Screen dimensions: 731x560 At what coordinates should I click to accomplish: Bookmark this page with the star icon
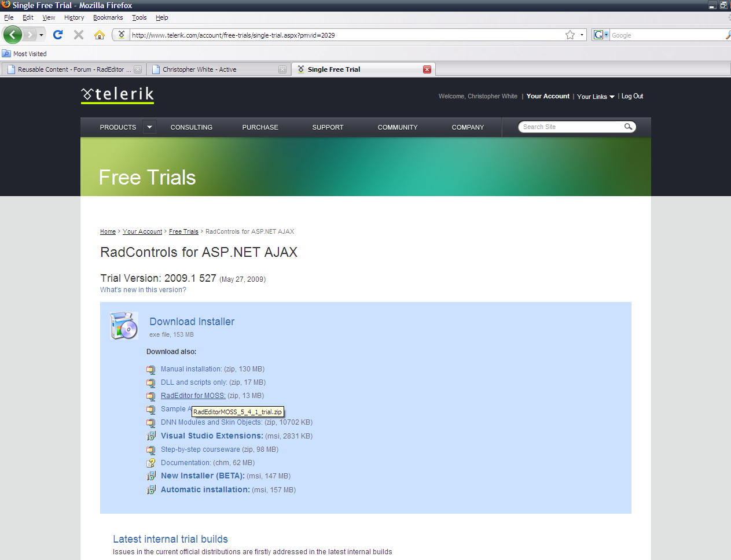570,35
